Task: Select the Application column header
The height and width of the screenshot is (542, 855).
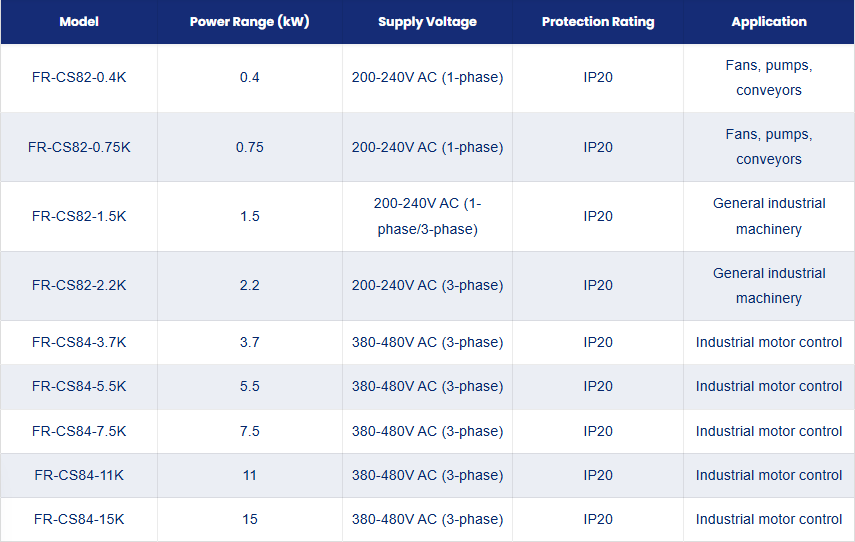Action: 769,22
